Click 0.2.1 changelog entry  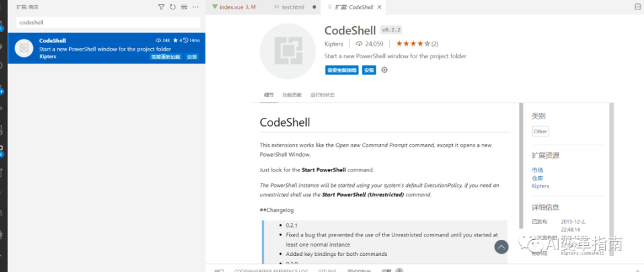coord(292,225)
